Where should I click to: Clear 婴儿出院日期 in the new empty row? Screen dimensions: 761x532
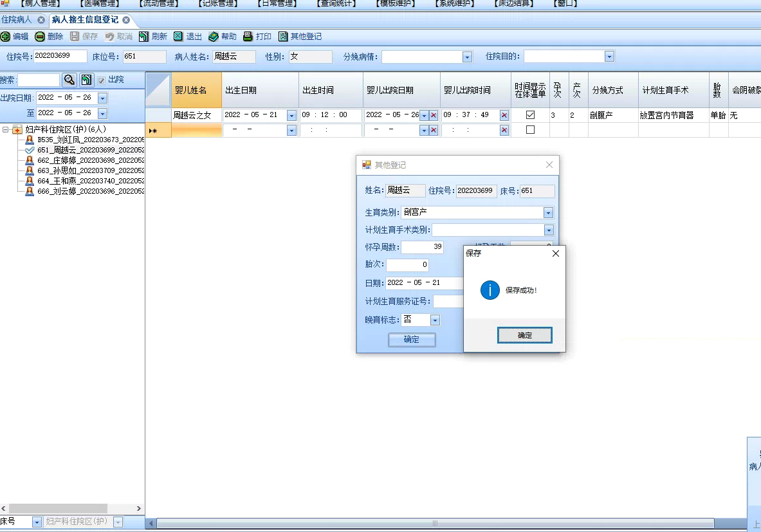pos(434,130)
